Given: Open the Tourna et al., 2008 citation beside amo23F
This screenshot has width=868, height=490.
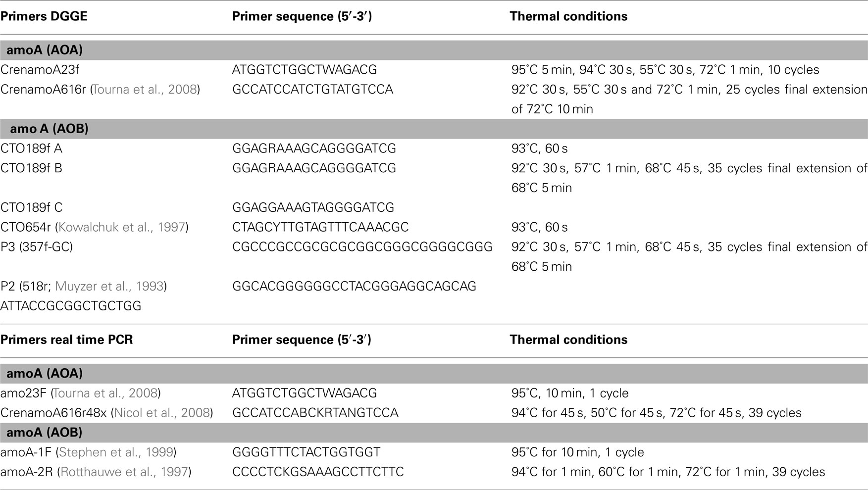Looking at the screenshot, I should pyautogui.click(x=105, y=393).
